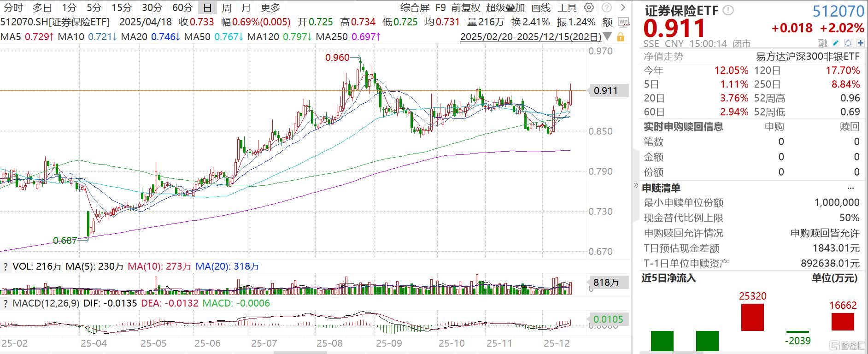Open 更多 period options menu
Image resolution: width=868 pixels, height=354 pixels.
(x=270, y=7)
